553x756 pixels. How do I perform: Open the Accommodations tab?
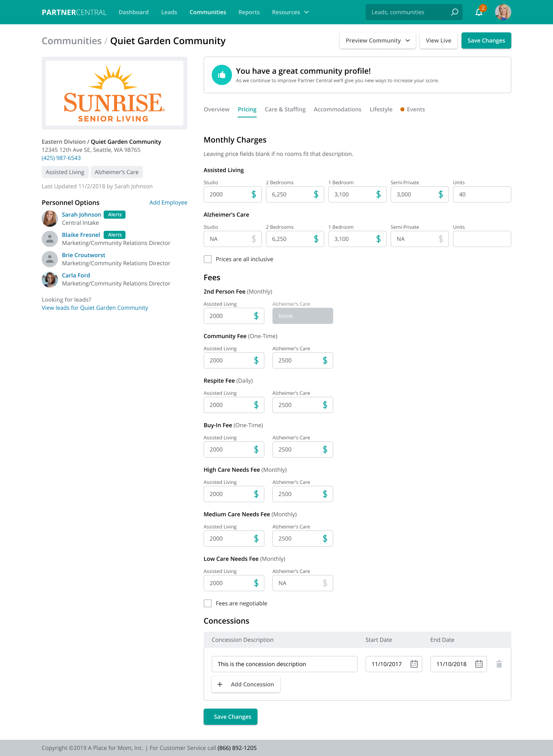pyautogui.click(x=338, y=109)
